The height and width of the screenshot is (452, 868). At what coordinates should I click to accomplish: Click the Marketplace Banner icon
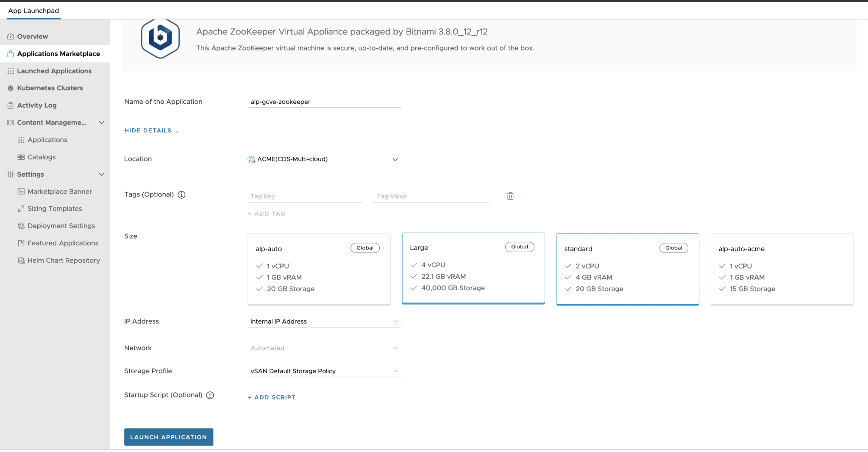click(21, 191)
